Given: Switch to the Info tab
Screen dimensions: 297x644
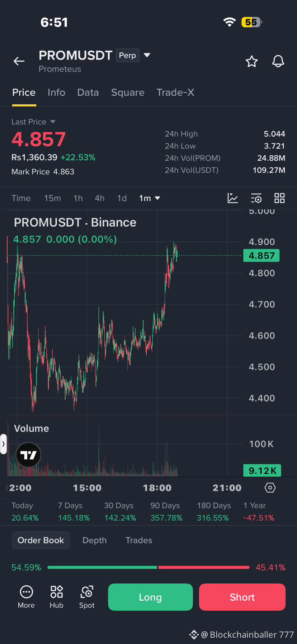Looking at the screenshot, I should click(56, 93).
